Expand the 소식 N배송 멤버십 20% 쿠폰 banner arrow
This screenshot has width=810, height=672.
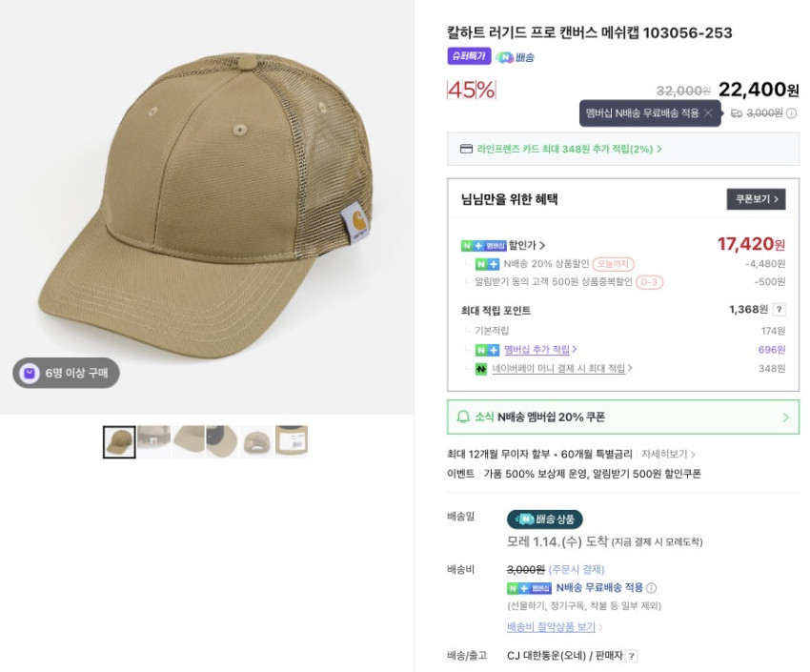click(x=785, y=417)
